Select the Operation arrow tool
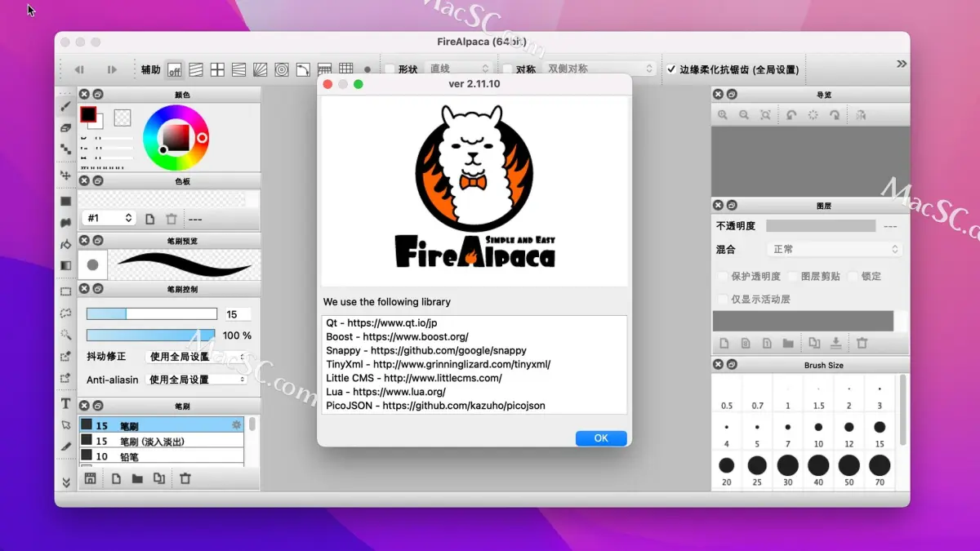 (x=66, y=425)
